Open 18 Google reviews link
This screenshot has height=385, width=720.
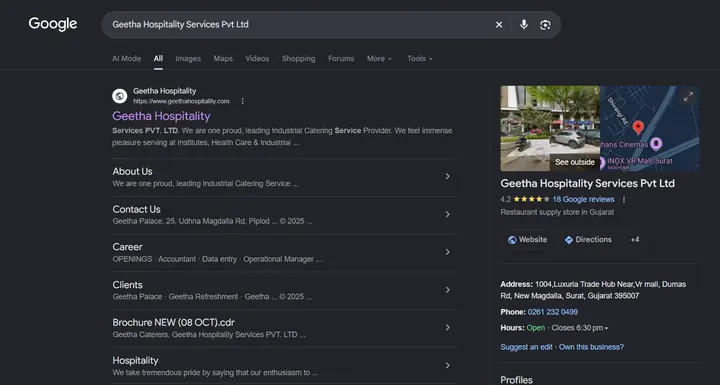point(583,199)
